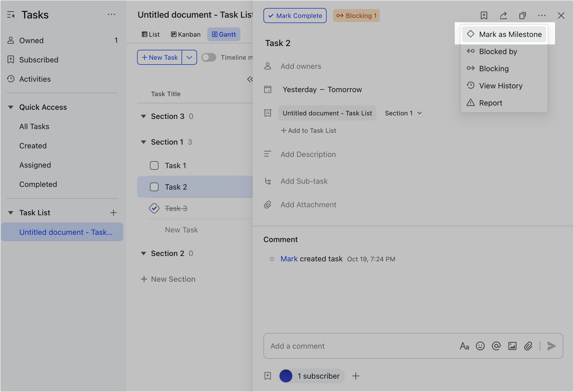Check the Task 1 checkbox
Screen dimensions: 574x392
click(x=154, y=165)
